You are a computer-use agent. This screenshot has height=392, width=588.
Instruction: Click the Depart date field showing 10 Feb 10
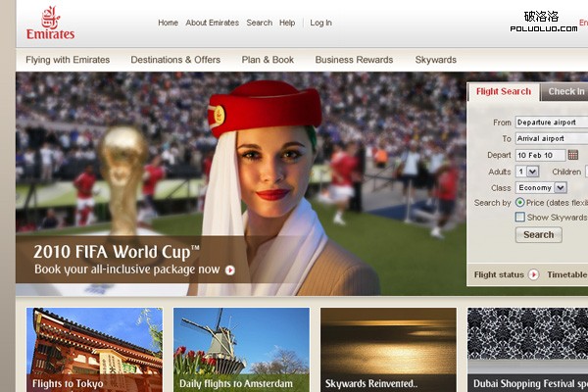tap(540, 155)
